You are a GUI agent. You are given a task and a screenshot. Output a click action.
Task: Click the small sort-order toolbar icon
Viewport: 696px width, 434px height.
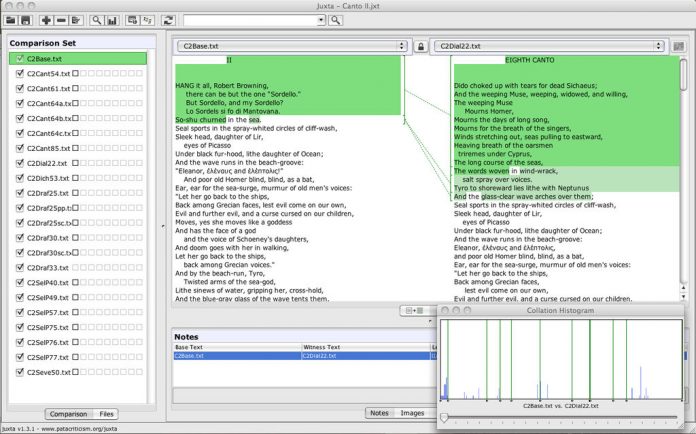[x=147, y=20]
